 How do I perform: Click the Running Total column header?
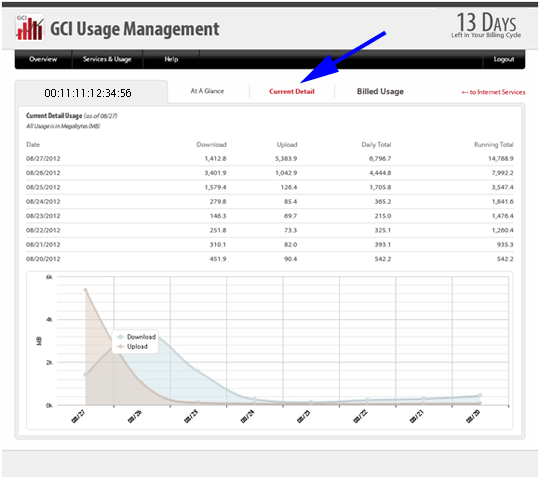click(x=494, y=145)
